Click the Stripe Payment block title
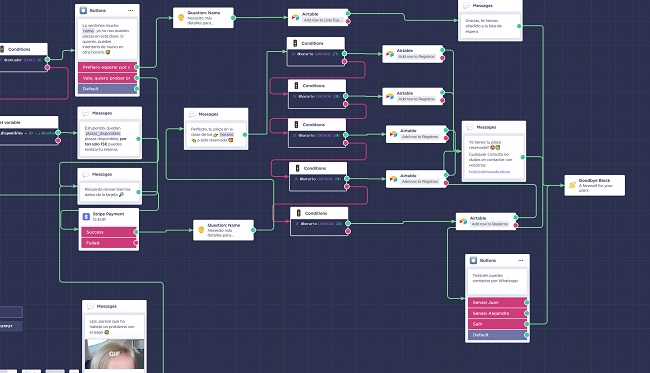This screenshot has height=373, width=650. coord(108,214)
